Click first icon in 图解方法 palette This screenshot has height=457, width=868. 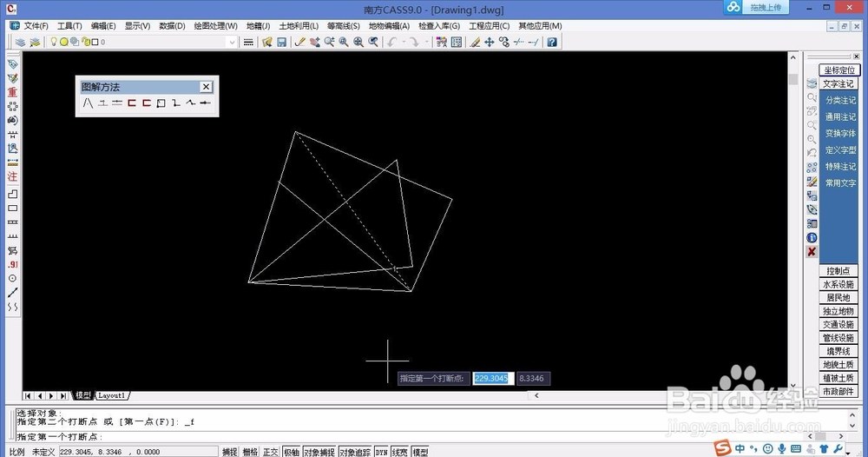pos(88,103)
